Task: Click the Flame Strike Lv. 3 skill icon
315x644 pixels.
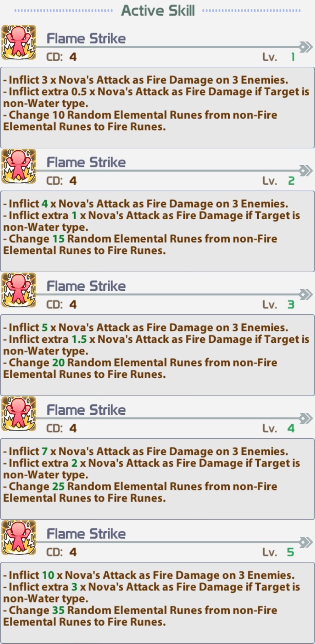Action: tap(19, 291)
